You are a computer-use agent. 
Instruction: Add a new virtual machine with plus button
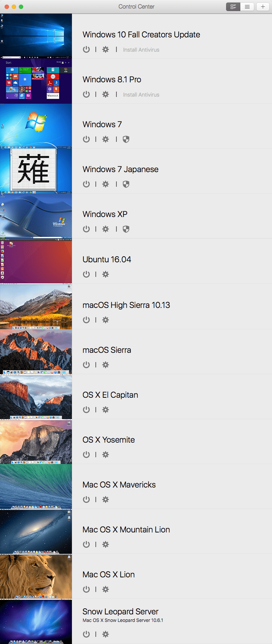(x=263, y=7)
